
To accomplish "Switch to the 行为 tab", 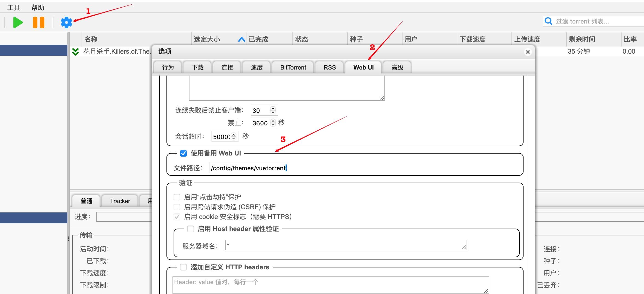I will tap(168, 67).
